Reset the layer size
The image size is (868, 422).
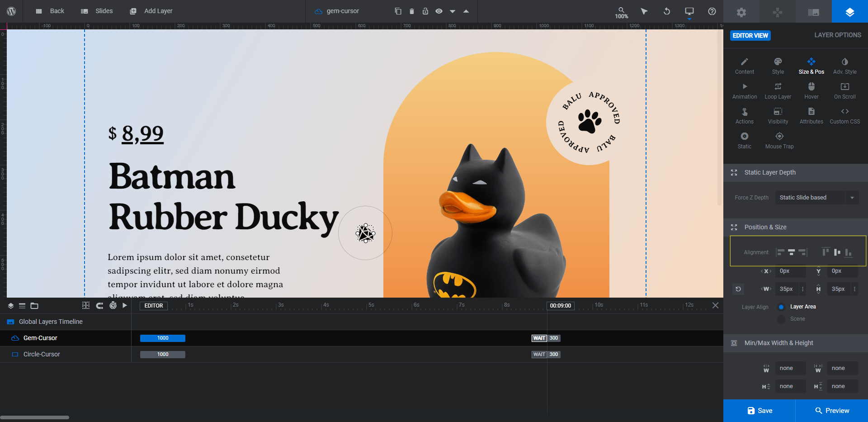pos(738,289)
